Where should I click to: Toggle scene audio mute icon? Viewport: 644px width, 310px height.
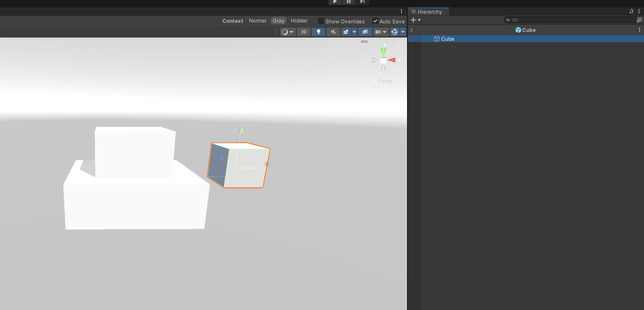[333, 32]
